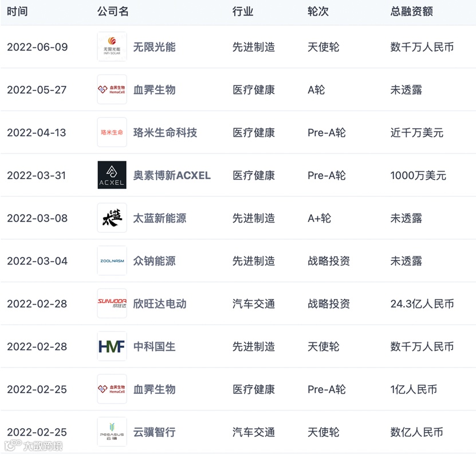Click the 时间 column header
The height and width of the screenshot is (455, 476).
point(17,11)
